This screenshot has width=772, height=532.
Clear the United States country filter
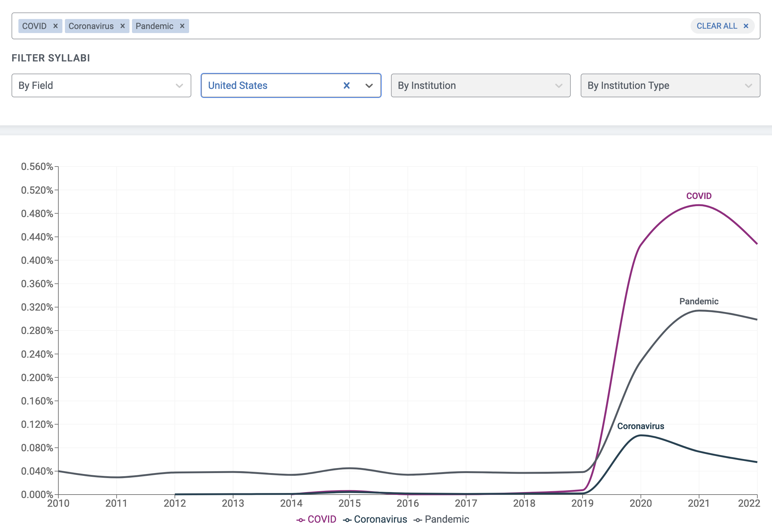[x=346, y=86]
